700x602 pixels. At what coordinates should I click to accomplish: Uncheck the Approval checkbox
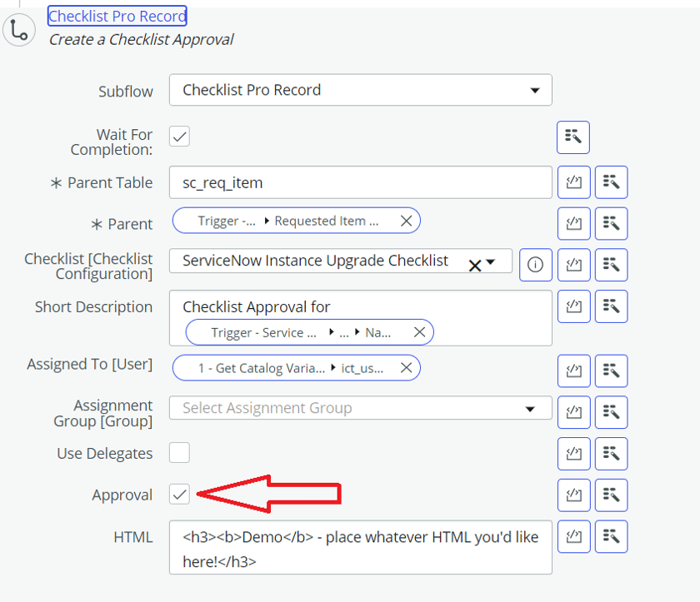(x=179, y=495)
